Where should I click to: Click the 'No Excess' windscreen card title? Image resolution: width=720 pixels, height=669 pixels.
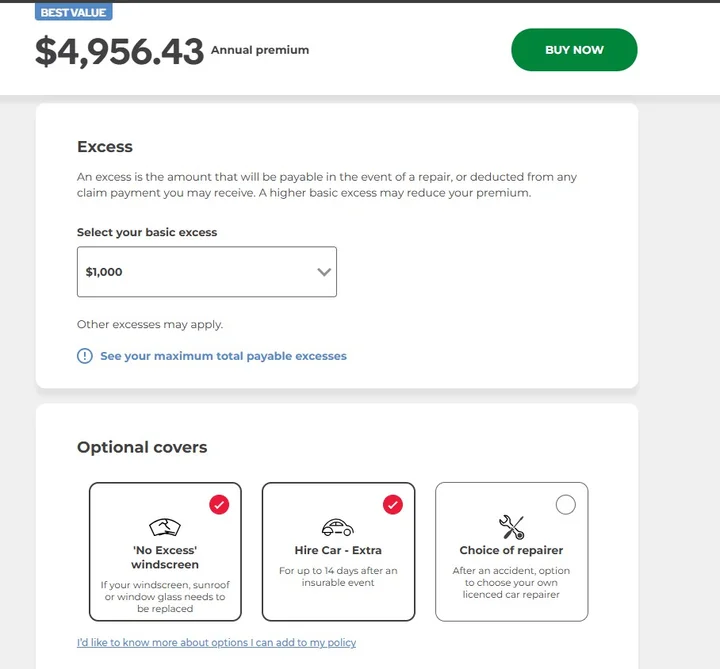pos(165,557)
